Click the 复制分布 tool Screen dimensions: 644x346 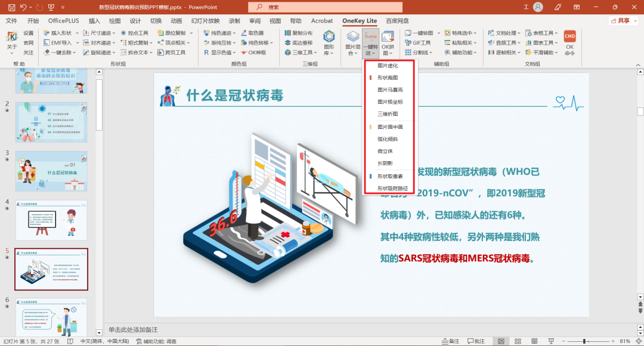[299, 33]
